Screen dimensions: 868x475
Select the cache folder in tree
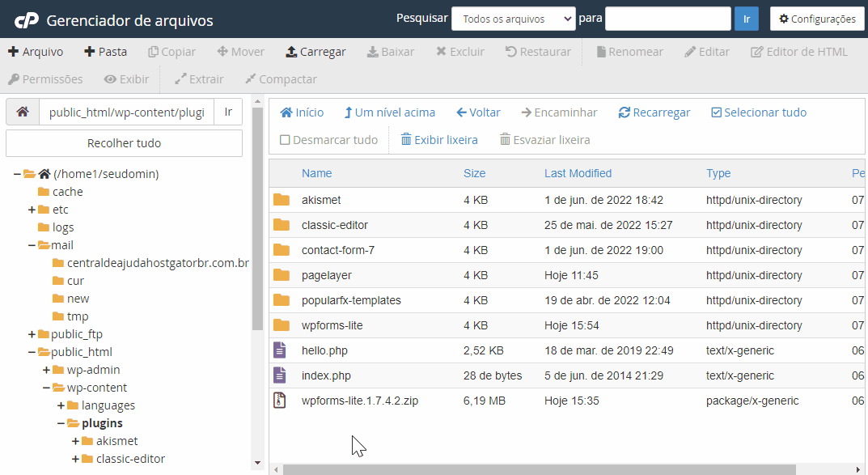click(x=61, y=192)
